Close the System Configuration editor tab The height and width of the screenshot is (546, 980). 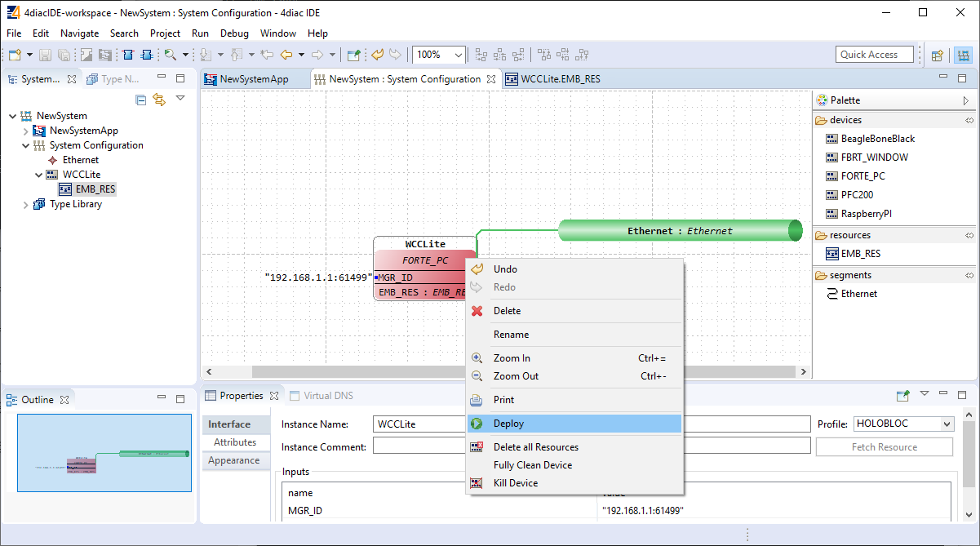click(x=491, y=79)
